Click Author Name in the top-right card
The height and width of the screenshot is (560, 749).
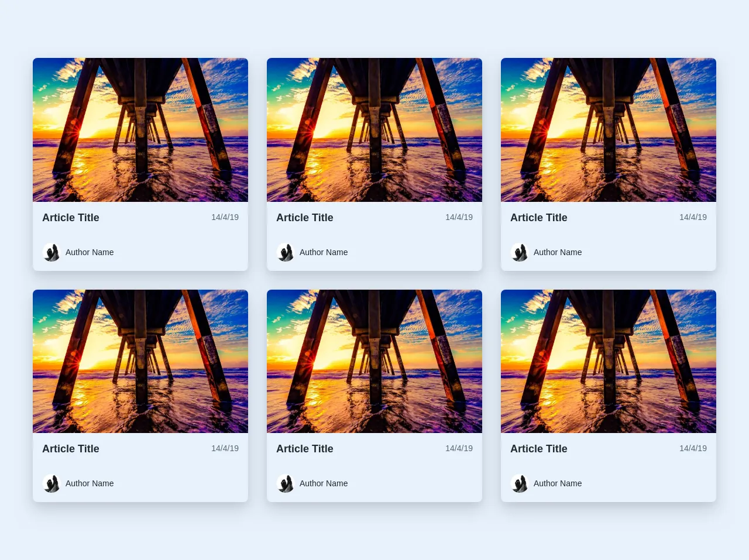pyautogui.click(x=558, y=252)
